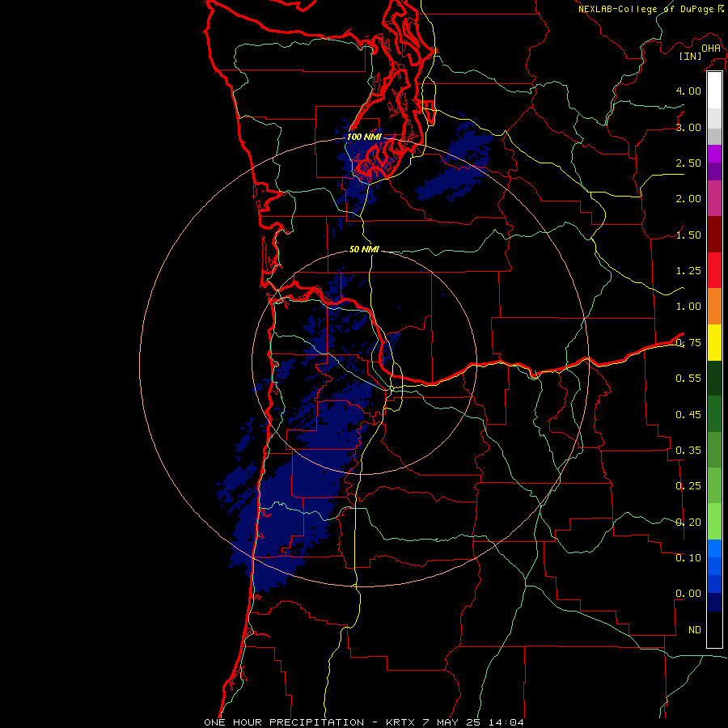Click the 0.10 legend value
This screenshot has height=728, width=728.
(x=688, y=558)
